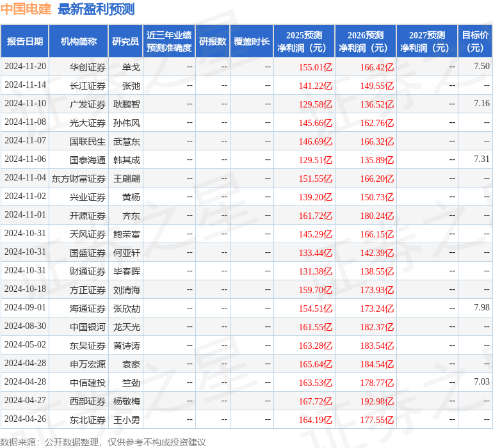Click researcher name 单戈
This screenshot has width=493, height=448.
[131, 67]
